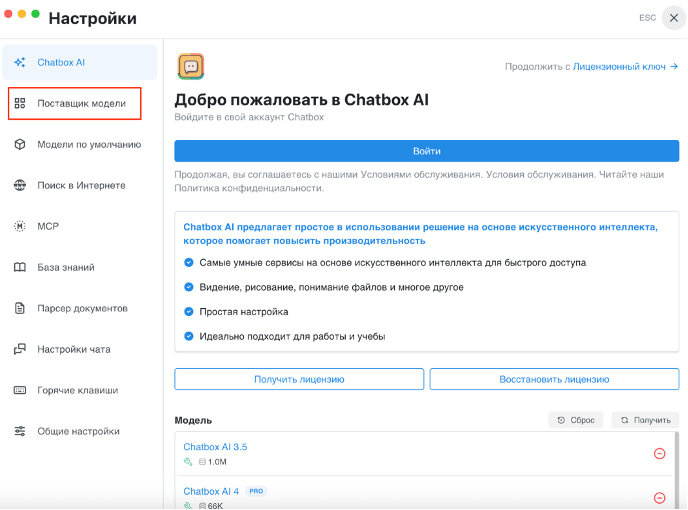Click the keyboard icon beside Горячие клавиши
Viewport: 688px width, 510px height.
tap(20, 390)
